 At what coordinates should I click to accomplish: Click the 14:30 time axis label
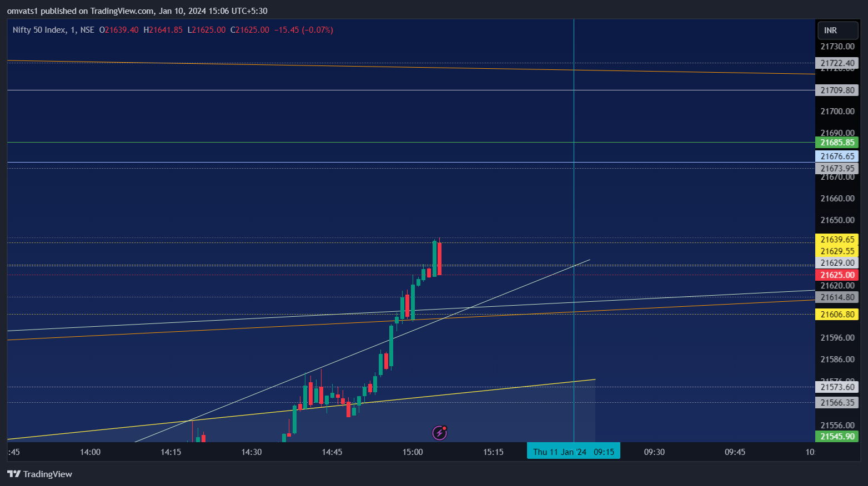click(252, 452)
